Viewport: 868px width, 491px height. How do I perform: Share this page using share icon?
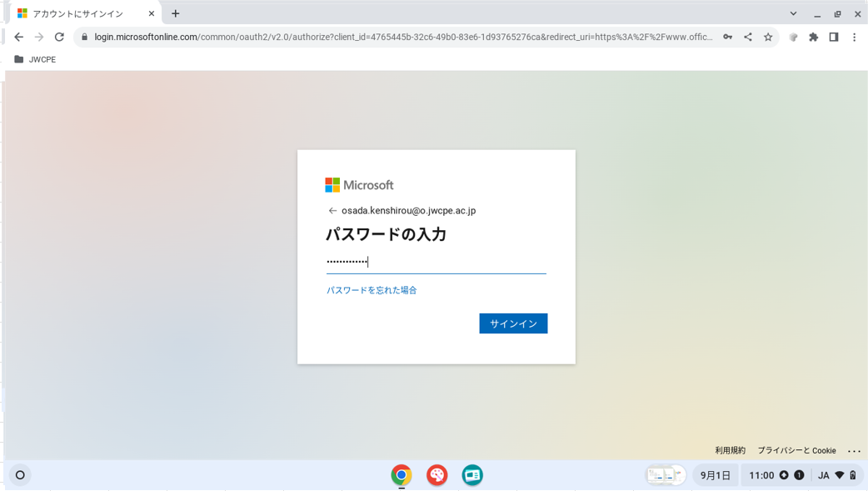(x=748, y=38)
